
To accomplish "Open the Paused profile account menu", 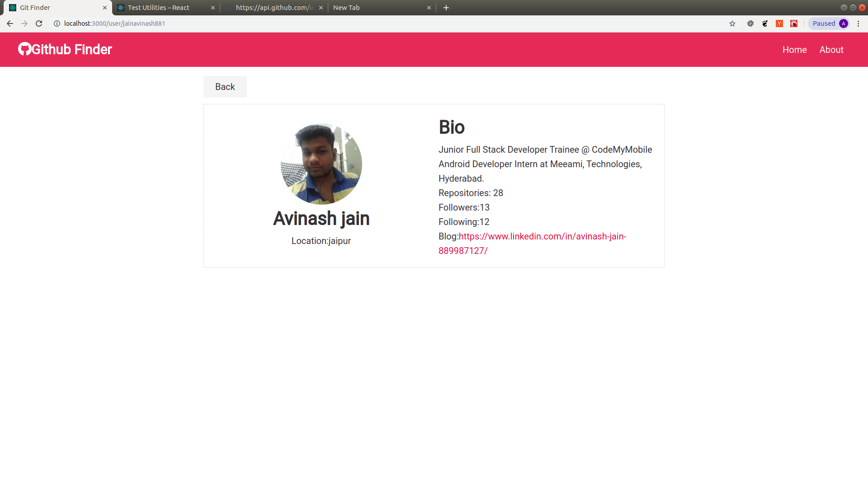I will (x=828, y=23).
